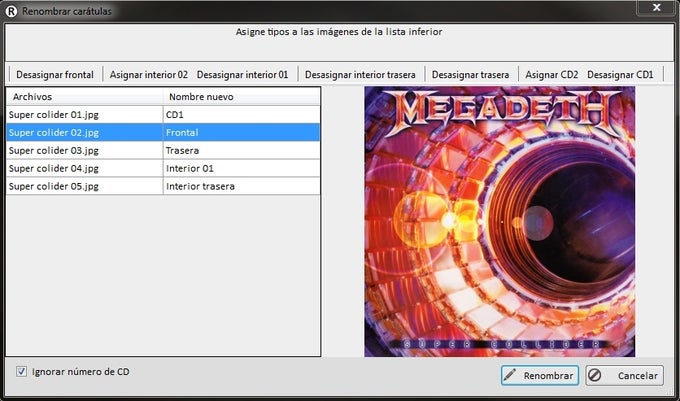680x401 pixels.
Task: Click the Frontal new name cell
Action: coord(242,132)
